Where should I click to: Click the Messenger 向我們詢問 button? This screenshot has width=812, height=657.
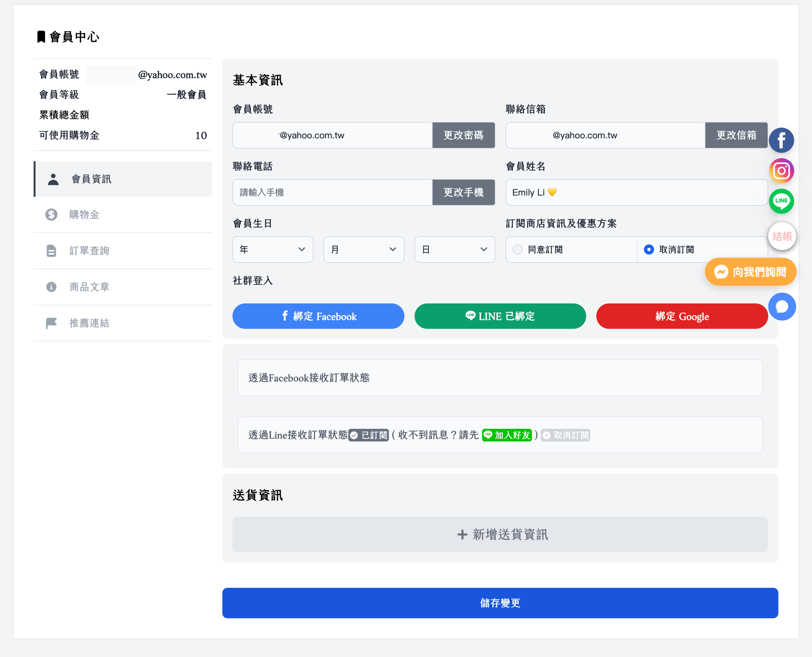(750, 272)
